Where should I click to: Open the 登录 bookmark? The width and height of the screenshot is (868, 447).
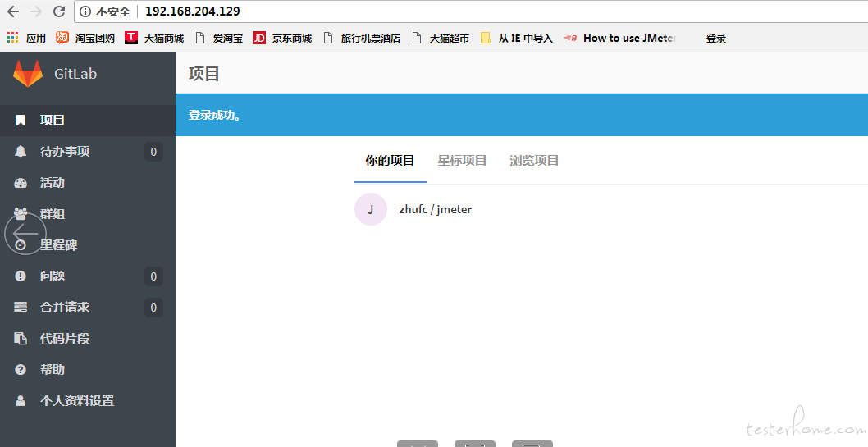point(715,39)
